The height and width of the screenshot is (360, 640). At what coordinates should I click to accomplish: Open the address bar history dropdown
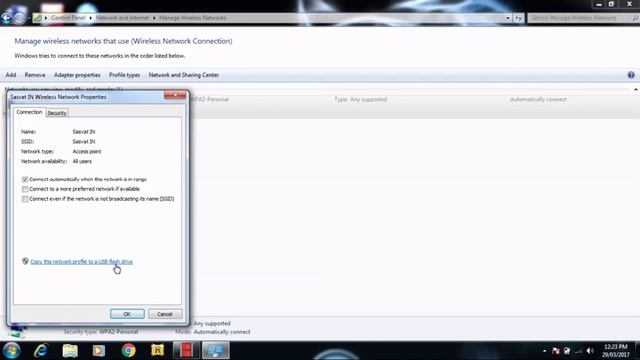click(x=508, y=18)
